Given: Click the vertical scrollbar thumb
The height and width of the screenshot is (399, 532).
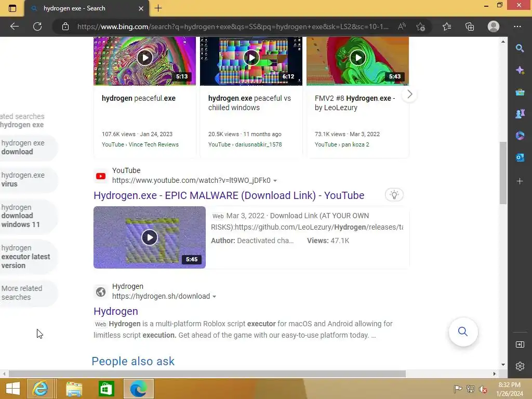Looking at the screenshot, I should click(x=503, y=173).
